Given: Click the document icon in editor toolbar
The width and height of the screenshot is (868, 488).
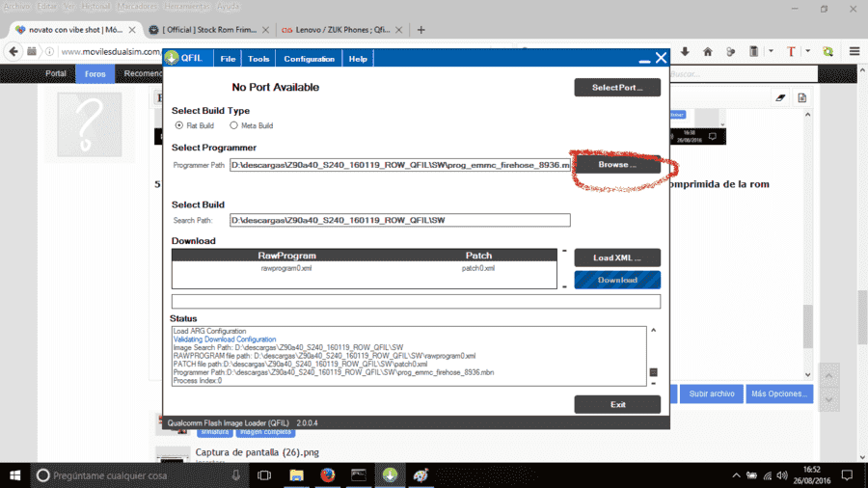Looking at the screenshot, I should [x=802, y=98].
